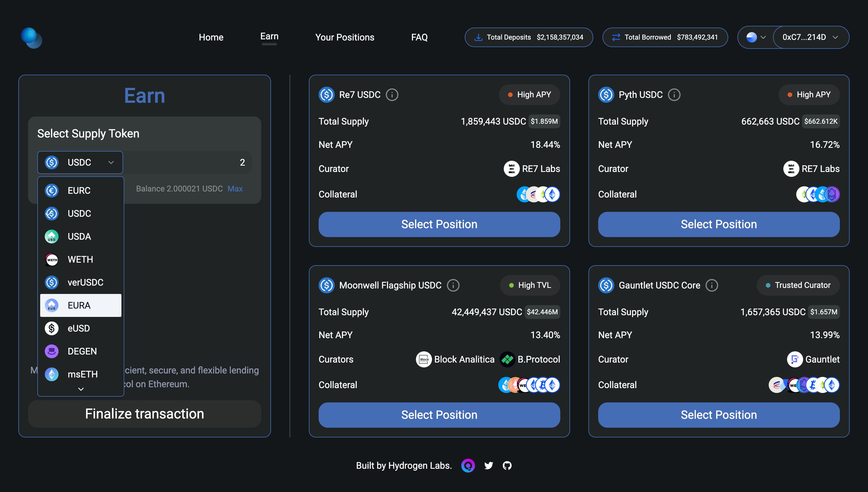This screenshot has width=868, height=492.
Task: Click the Total Borrowed swap arrows icon
Action: (616, 37)
